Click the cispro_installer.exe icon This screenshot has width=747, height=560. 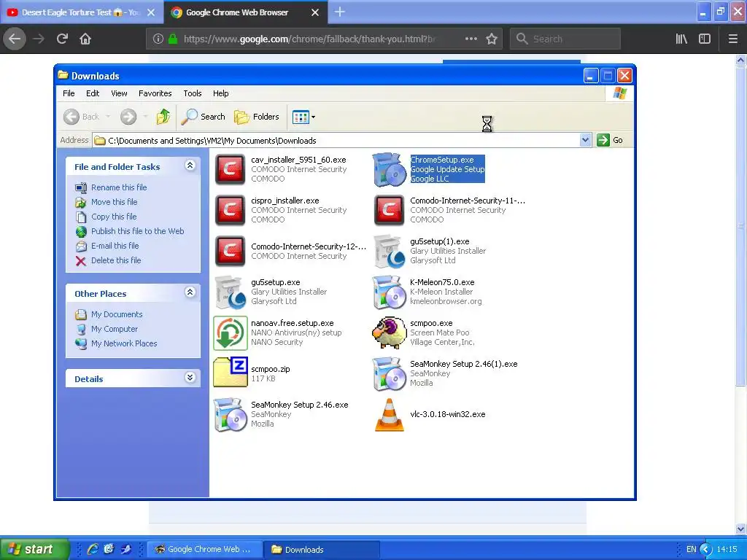tap(230, 210)
